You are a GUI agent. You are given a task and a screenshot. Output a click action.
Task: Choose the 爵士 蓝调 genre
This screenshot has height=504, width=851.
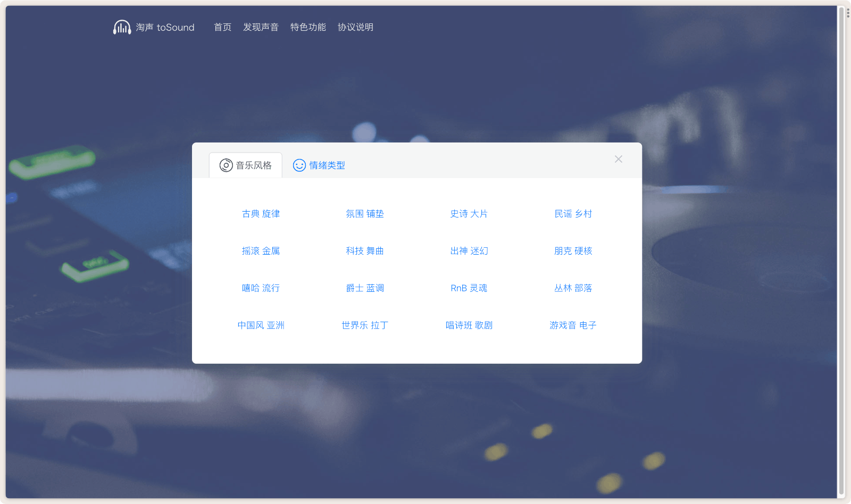(x=365, y=288)
